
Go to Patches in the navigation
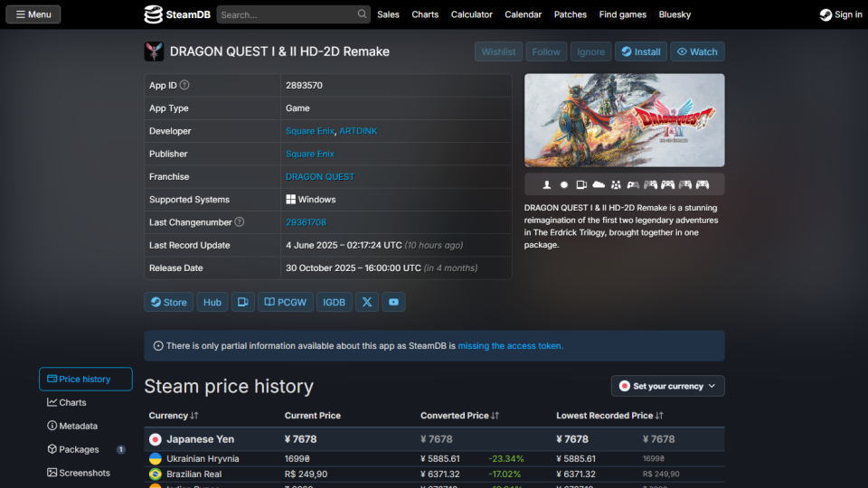click(x=571, y=14)
